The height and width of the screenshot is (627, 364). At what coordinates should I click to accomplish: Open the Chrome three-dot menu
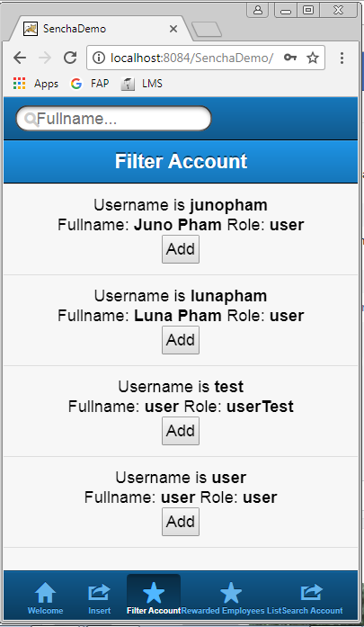pyautogui.click(x=342, y=58)
